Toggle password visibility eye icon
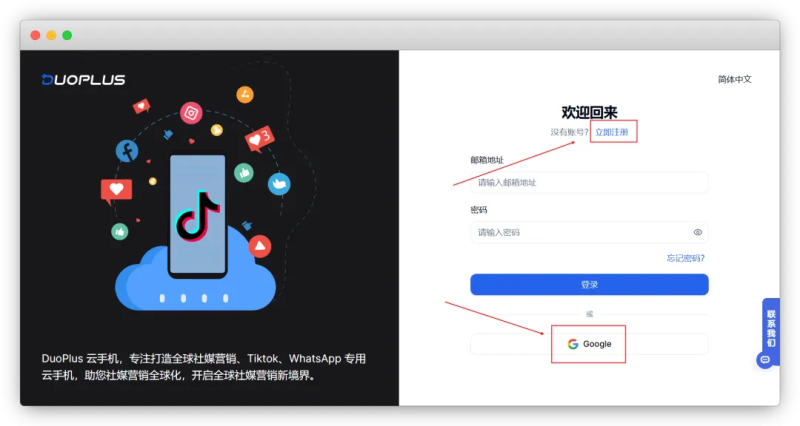800x426 pixels. click(697, 232)
